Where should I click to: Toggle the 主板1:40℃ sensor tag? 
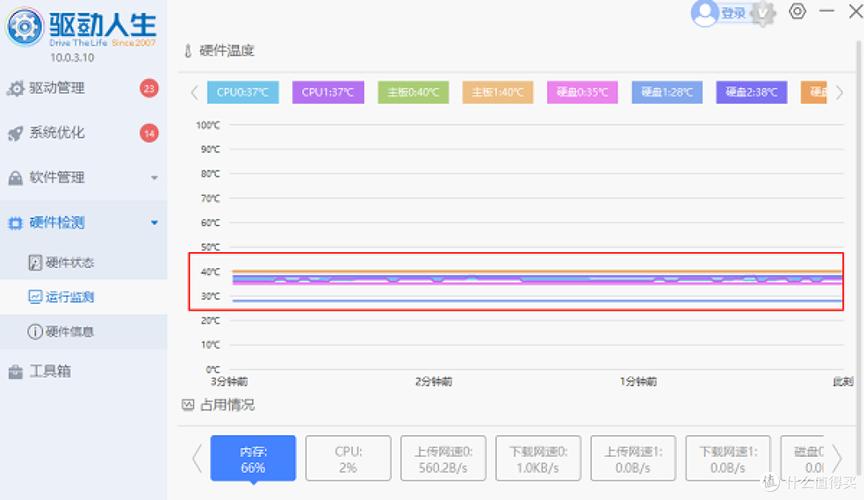point(498,92)
